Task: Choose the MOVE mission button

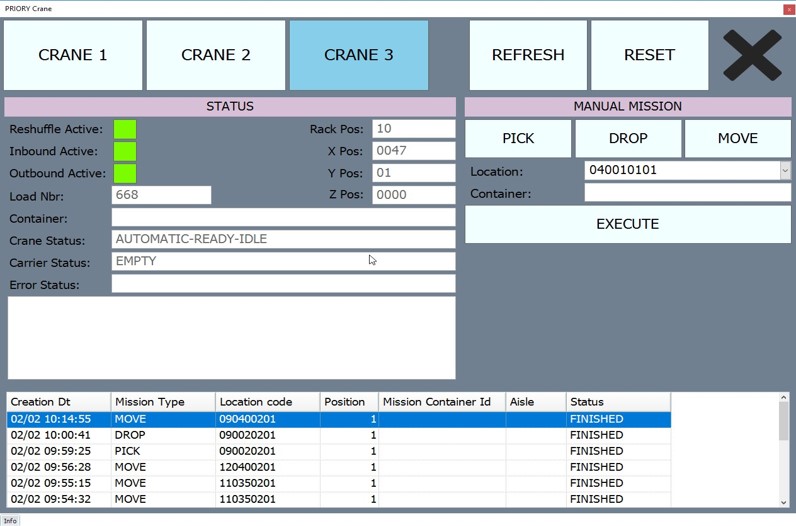Action: coord(738,139)
